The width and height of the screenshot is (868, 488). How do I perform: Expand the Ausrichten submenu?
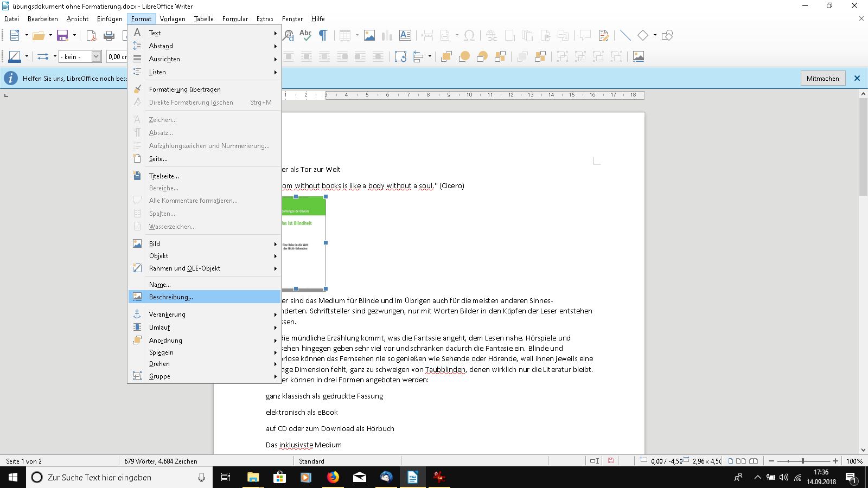(x=205, y=59)
